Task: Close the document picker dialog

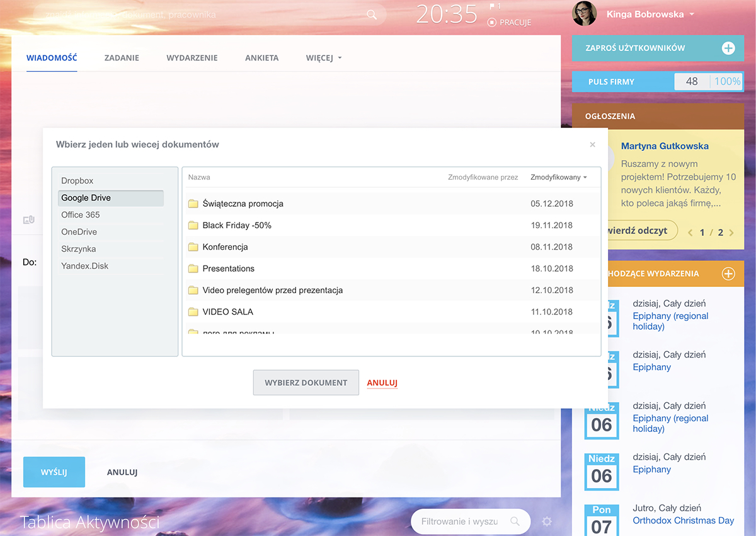Action: pyautogui.click(x=592, y=145)
